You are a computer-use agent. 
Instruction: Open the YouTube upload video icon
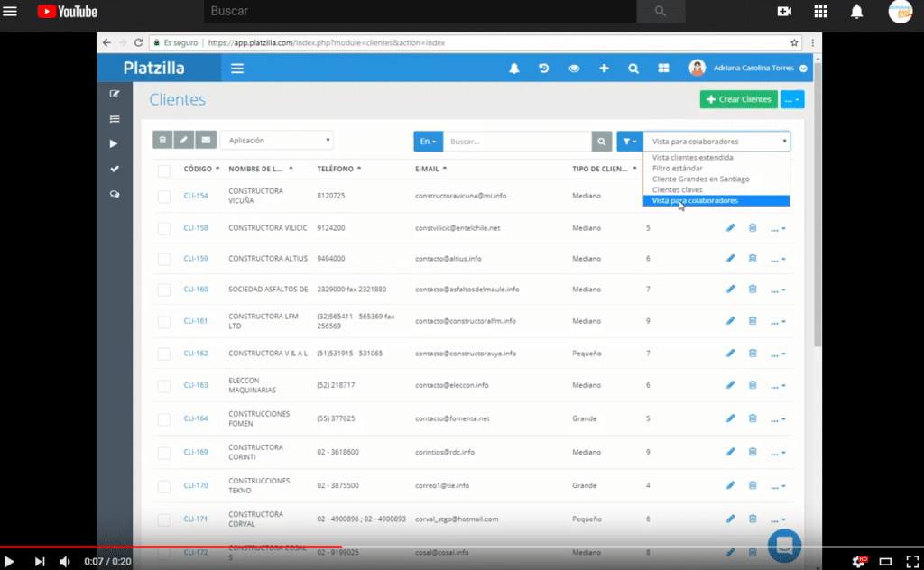pos(784,11)
